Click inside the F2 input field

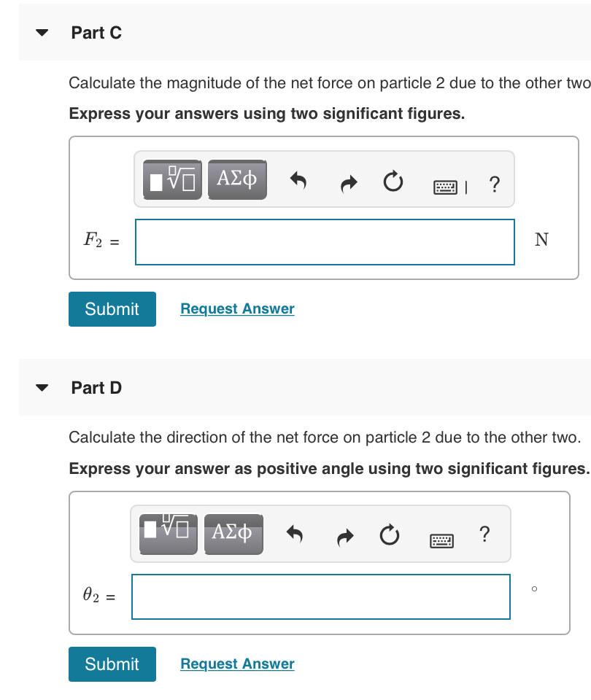point(324,241)
